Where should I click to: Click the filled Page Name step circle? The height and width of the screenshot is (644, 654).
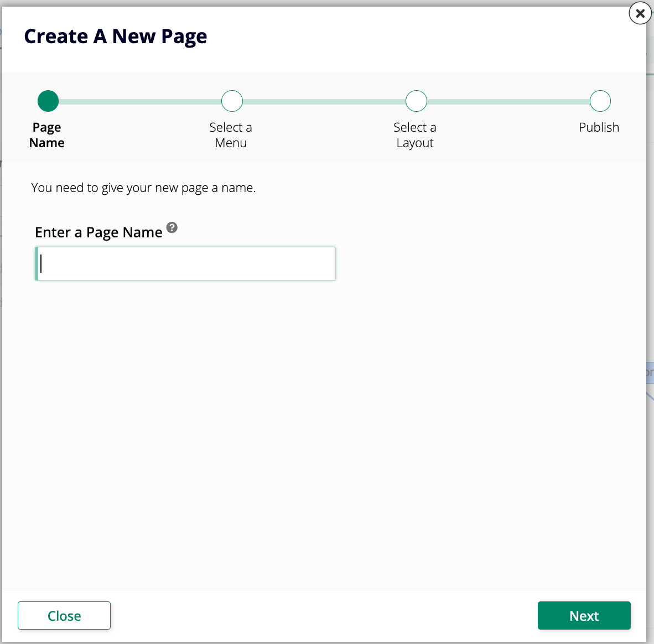tap(47, 101)
